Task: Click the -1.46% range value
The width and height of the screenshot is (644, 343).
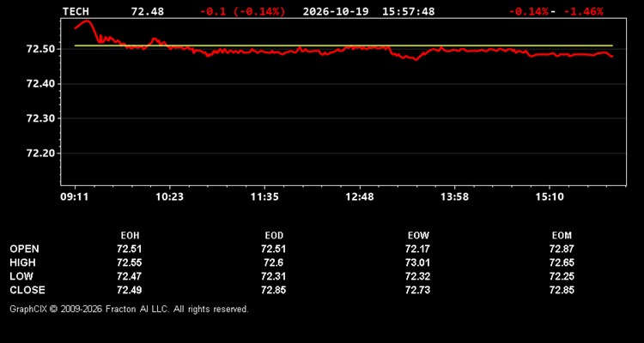Action: 583,11
